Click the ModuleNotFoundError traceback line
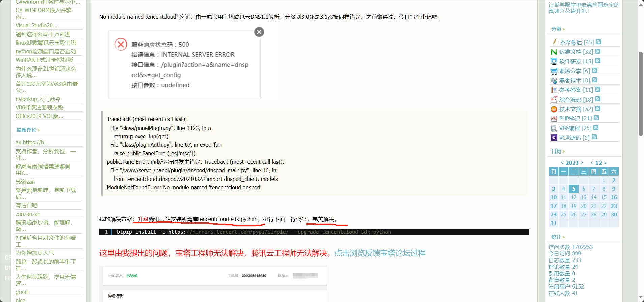644x302 pixels. (184, 187)
